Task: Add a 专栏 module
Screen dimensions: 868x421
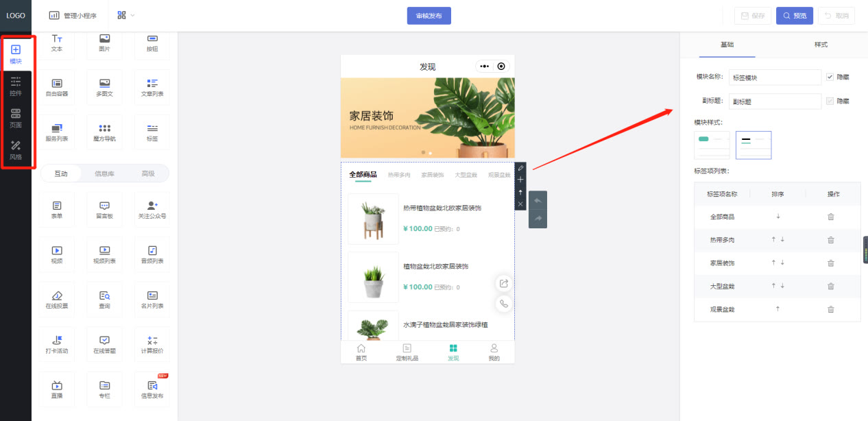Action: (x=104, y=389)
